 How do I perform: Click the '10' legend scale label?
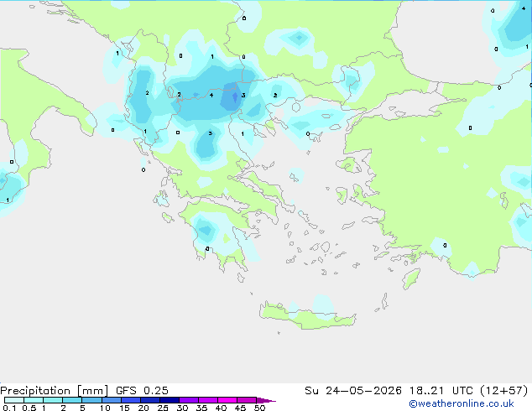click(105, 408)
